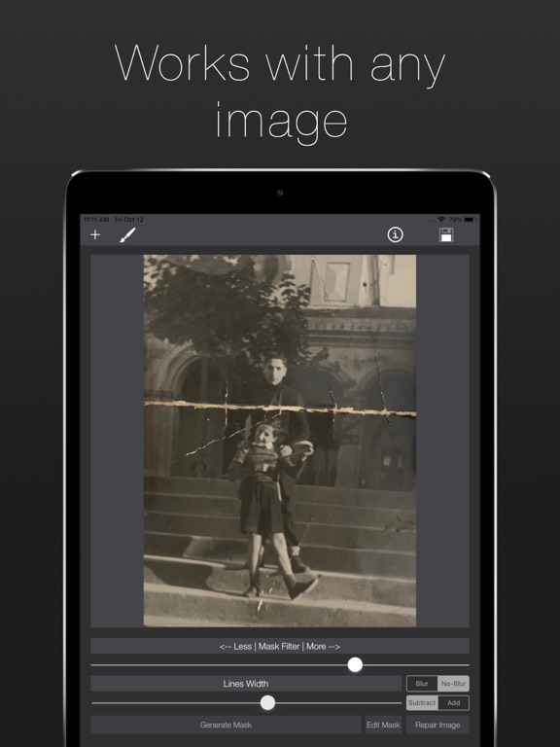Tap the 'Fri Oct 12' date text

129,220
